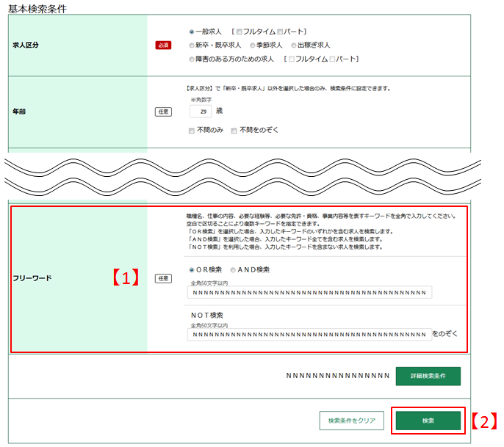Click the age (歳) number input field
504x447 pixels.
pyautogui.click(x=200, y=111)
